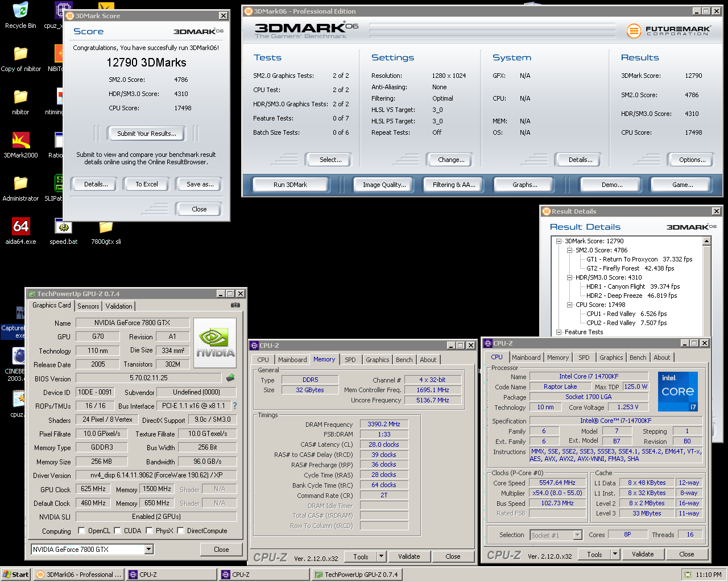Open Mainboard tab in CPU-Z processor window
Image resolution: width=728 pixels, height=582 pixels.
(526, 357)
